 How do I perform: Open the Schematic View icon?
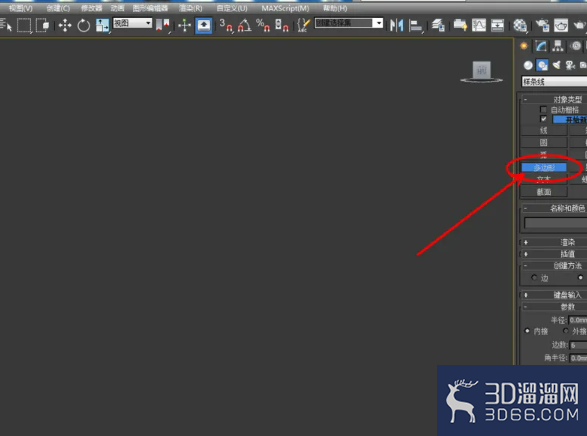[x=498, y=25]
